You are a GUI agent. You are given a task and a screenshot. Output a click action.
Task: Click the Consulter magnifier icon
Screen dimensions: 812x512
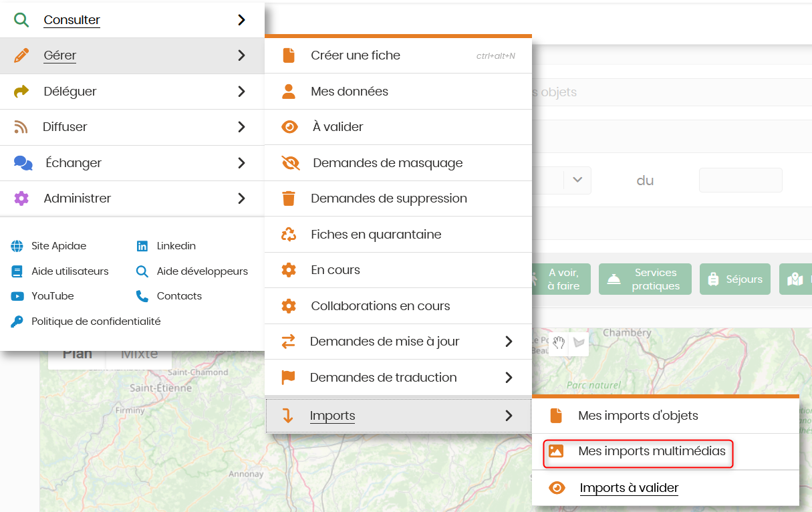[x=21, y=20]
